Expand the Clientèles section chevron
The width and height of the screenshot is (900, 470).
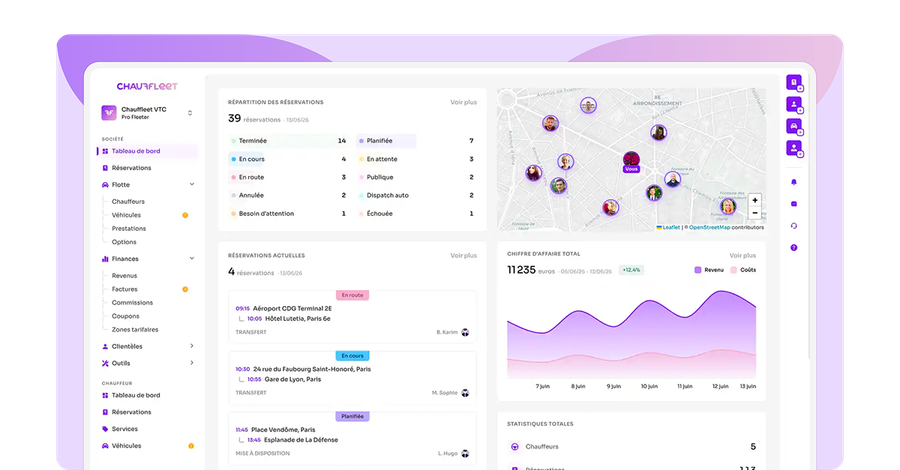click(x=192, y=346)
